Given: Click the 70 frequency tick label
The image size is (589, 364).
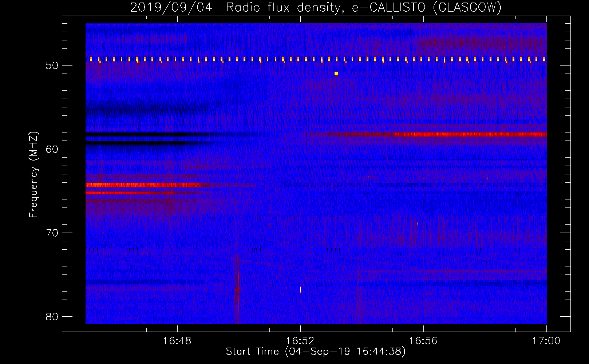Looking at the screenshot, I should click(x=52, y=233).
